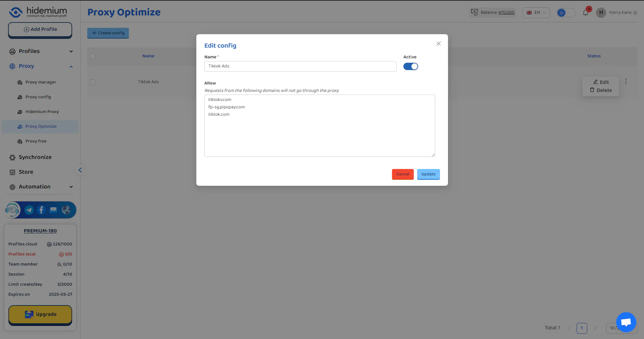Click the balance wallet icon
Viewport: 644px width, 339px height.
pos(474,12)
